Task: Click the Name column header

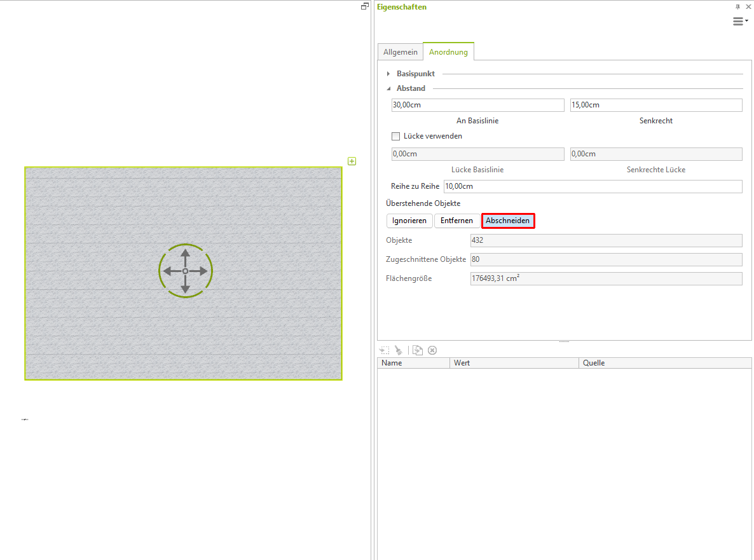Action: (x=413, y=363)
